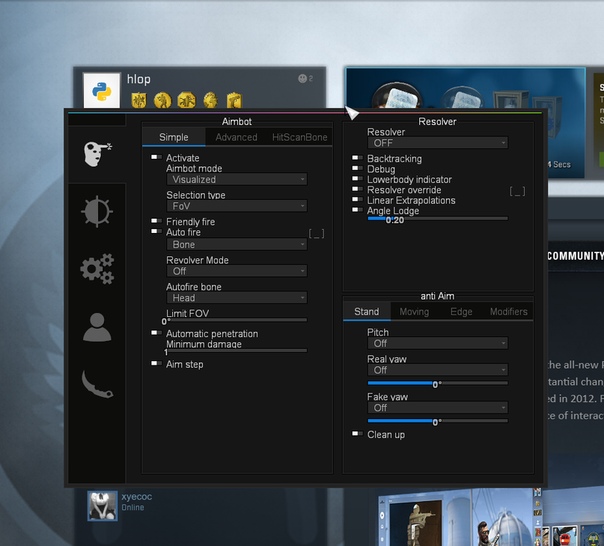The image size is (604, 546).
Task: Enable the Clean up checkbox
Action: click(x=357, y=435)
